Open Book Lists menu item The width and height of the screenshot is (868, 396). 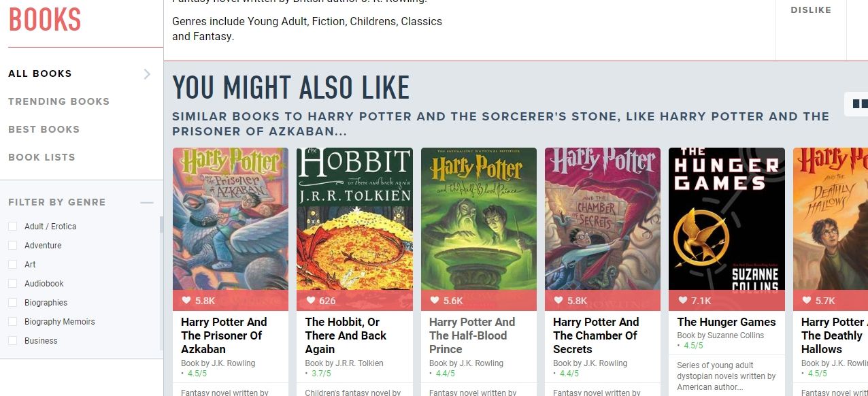41,157
